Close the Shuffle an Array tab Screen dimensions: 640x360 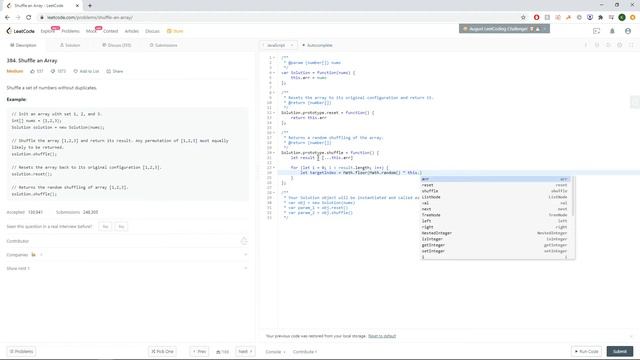pos(78,6)
